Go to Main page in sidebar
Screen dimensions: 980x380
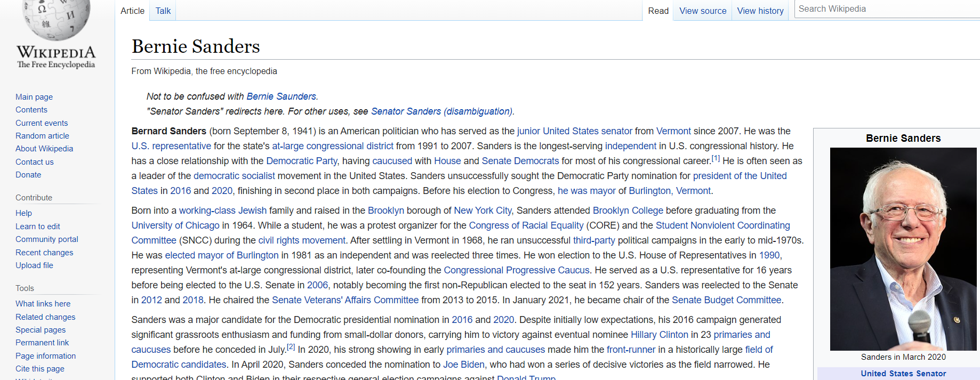click(x=34, y=97)
